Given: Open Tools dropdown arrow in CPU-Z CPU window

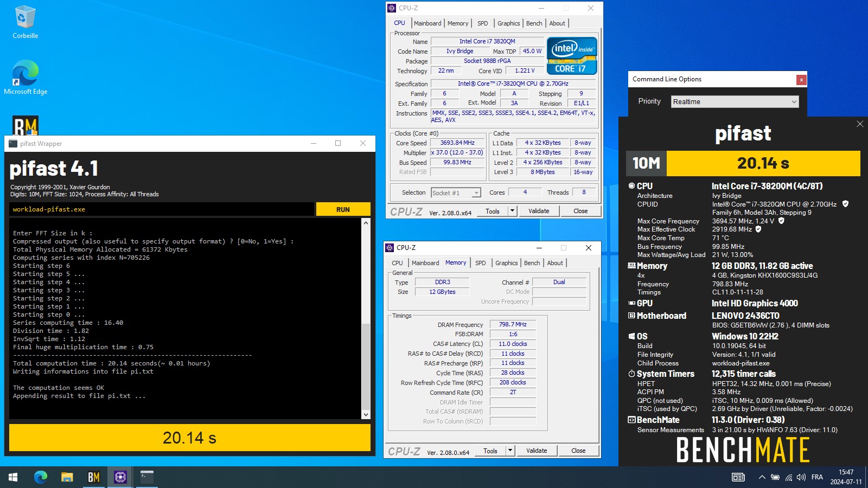Looking at the screenshot, I should point(512,211).
